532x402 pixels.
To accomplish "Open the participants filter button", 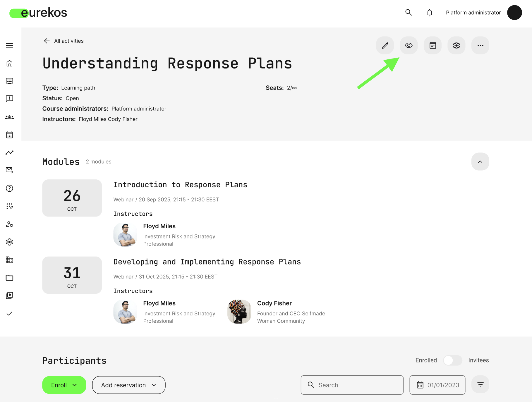I will coord(480,384).
